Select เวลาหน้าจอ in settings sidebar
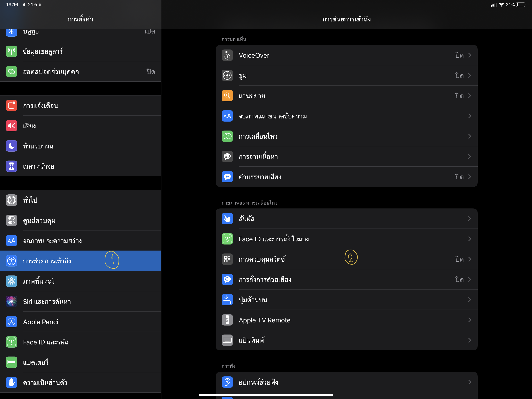Image resolution: width=532 pixels, height=399 pixels. (81, 166)
